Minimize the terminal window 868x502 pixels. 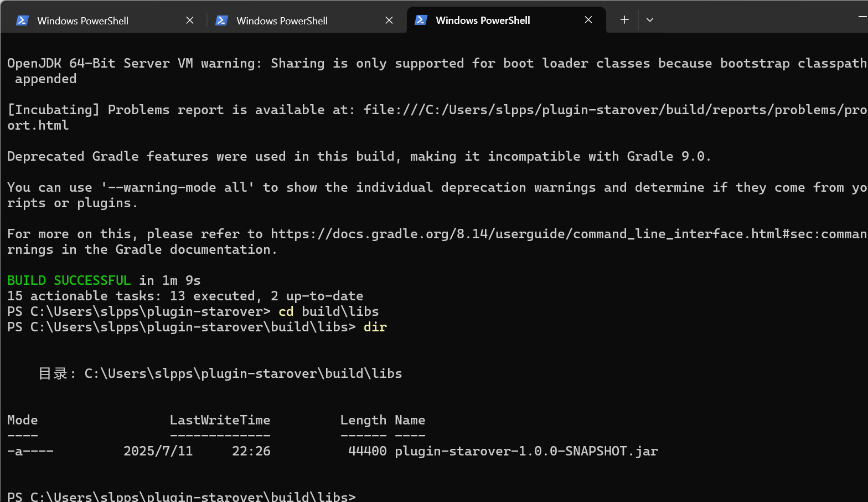(861, 18)
